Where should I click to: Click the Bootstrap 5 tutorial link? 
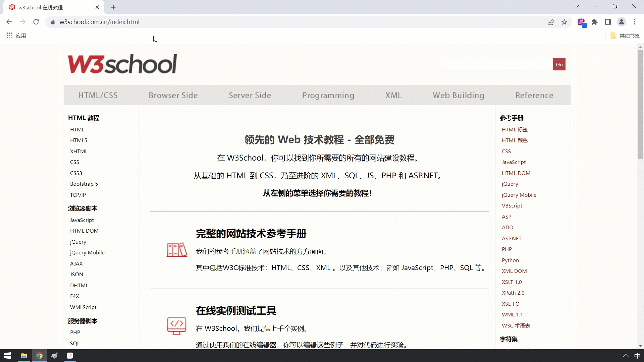coord(84,184)
